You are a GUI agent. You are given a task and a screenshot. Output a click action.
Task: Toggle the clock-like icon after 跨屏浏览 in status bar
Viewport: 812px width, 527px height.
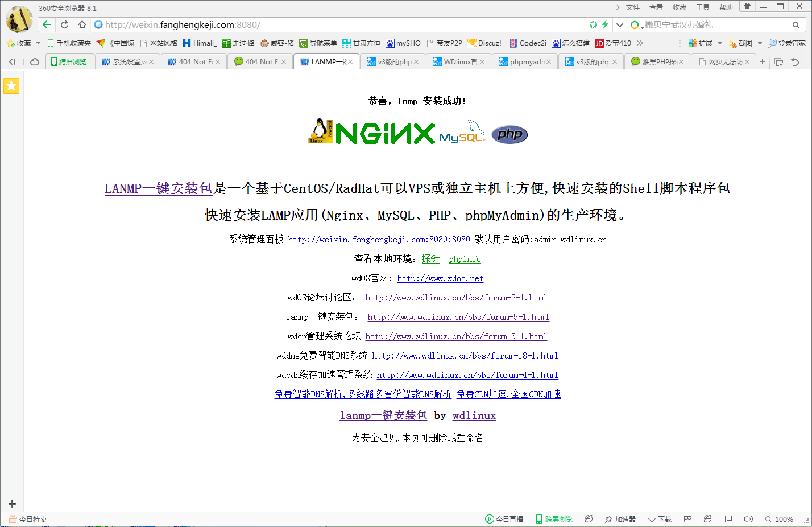(589, 519)
